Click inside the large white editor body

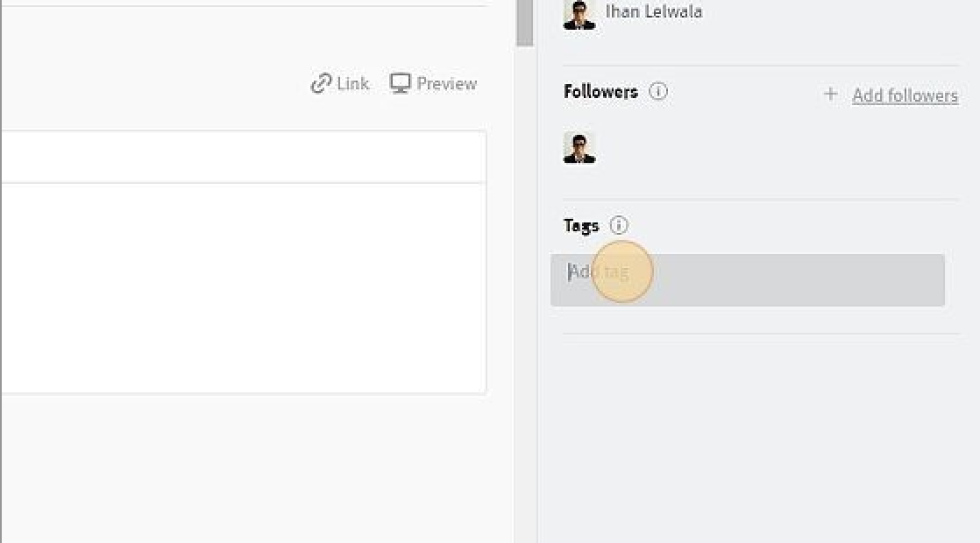point(243,287)
